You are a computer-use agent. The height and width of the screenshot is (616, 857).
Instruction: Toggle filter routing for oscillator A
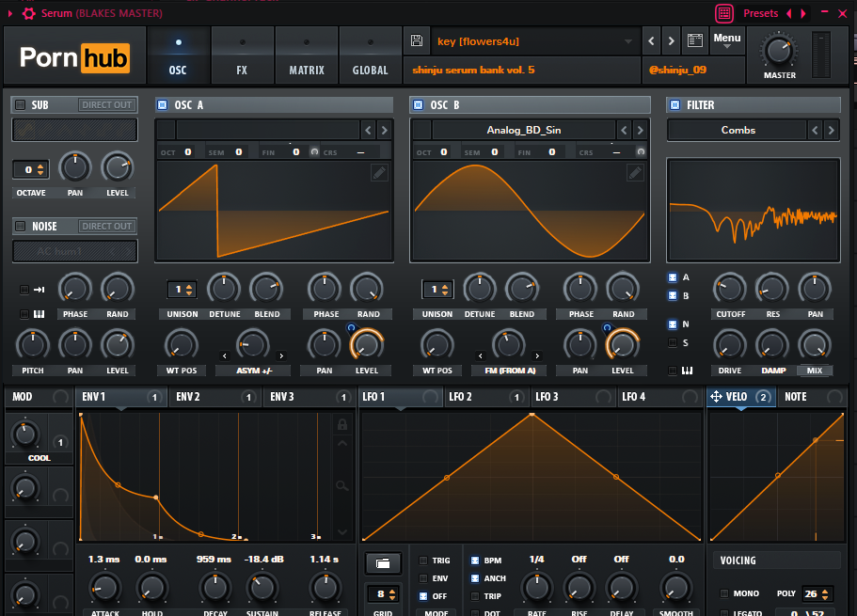673,277
